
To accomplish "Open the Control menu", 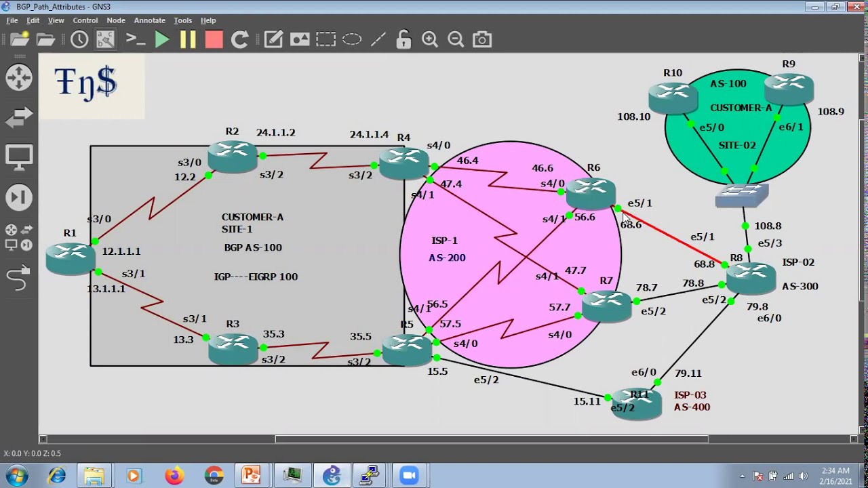I will point(85,20).
